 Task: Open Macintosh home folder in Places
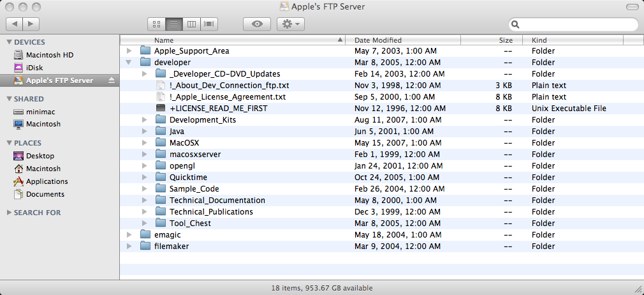[x=59, y=169]
